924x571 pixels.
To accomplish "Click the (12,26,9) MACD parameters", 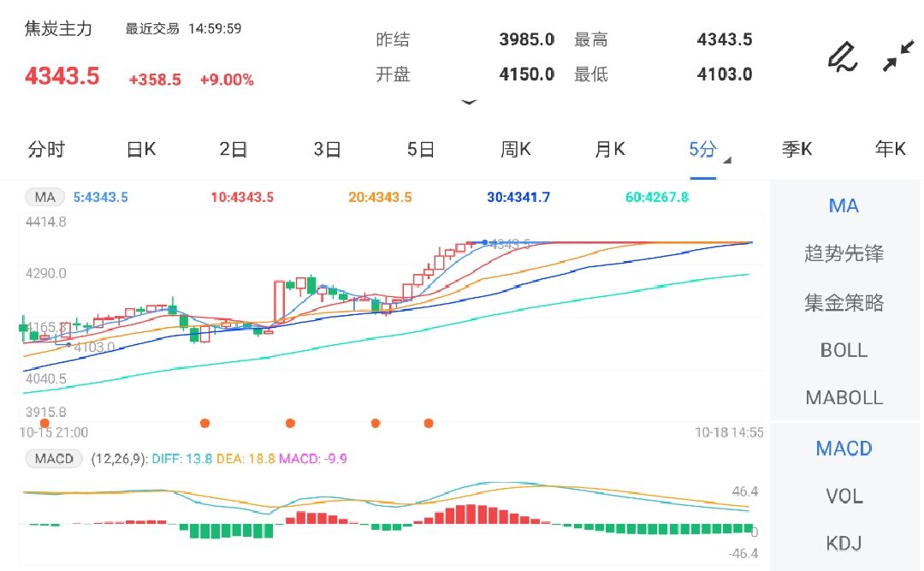I will [118, 458].
